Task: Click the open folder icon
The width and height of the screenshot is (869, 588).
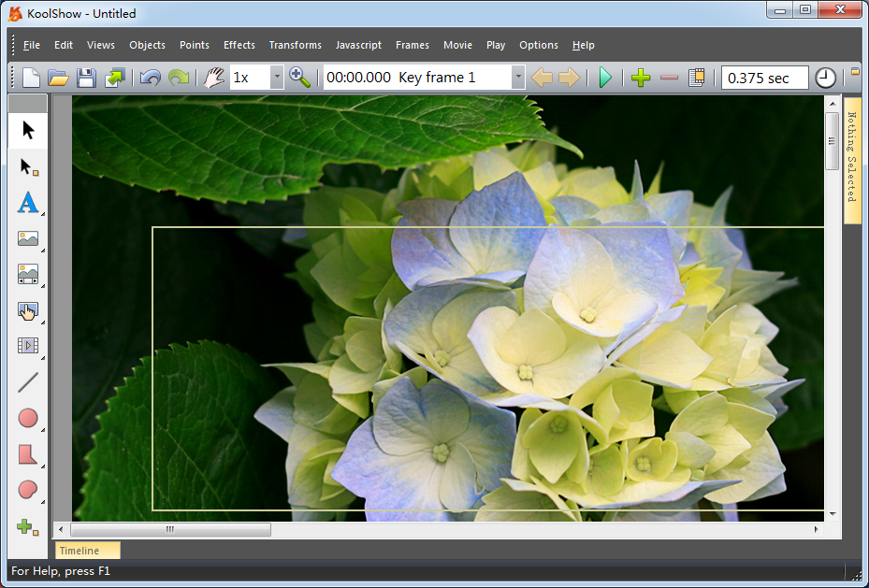Action: 58,78
